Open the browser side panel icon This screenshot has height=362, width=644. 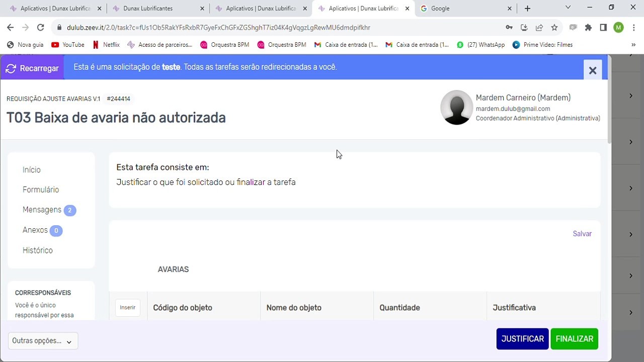tap(603, 28)
